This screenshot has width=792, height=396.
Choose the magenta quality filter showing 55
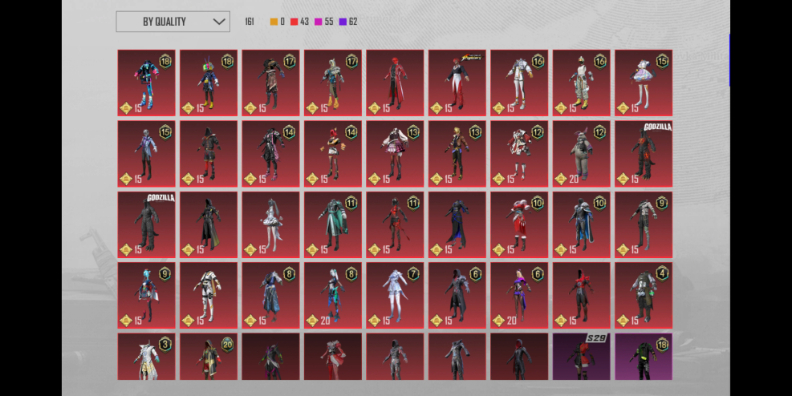point(324,22)
